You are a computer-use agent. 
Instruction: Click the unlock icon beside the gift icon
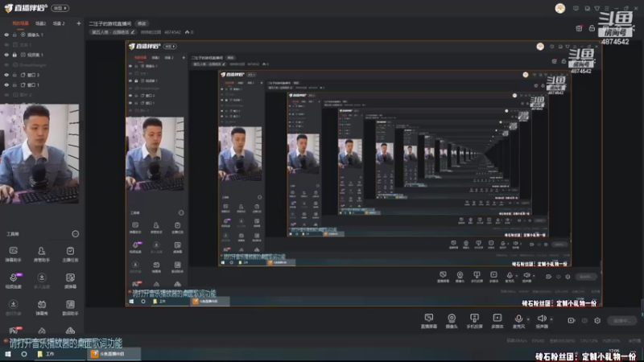coord(592,28)
